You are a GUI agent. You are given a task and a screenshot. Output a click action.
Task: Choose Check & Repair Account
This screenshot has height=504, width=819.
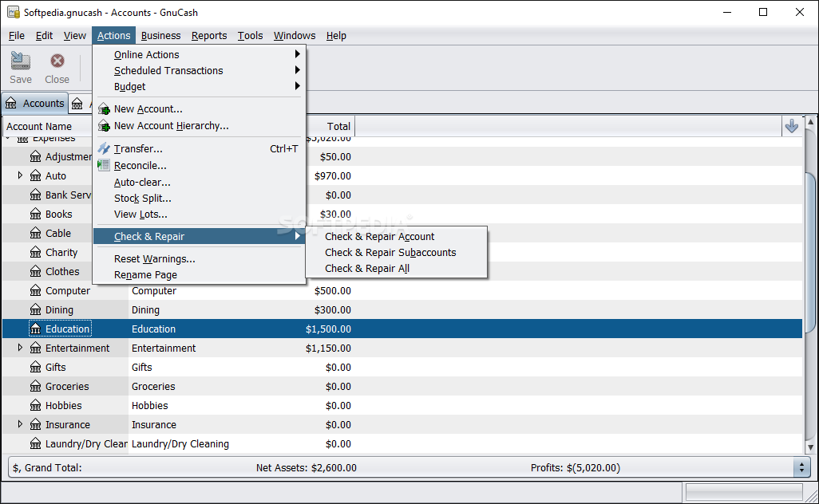tap(397, 236)
